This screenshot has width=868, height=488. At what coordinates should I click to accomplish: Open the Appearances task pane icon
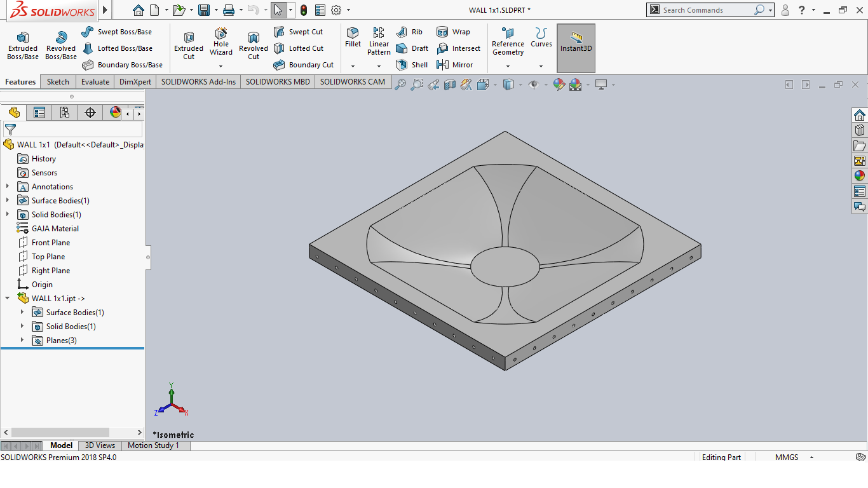860,176
